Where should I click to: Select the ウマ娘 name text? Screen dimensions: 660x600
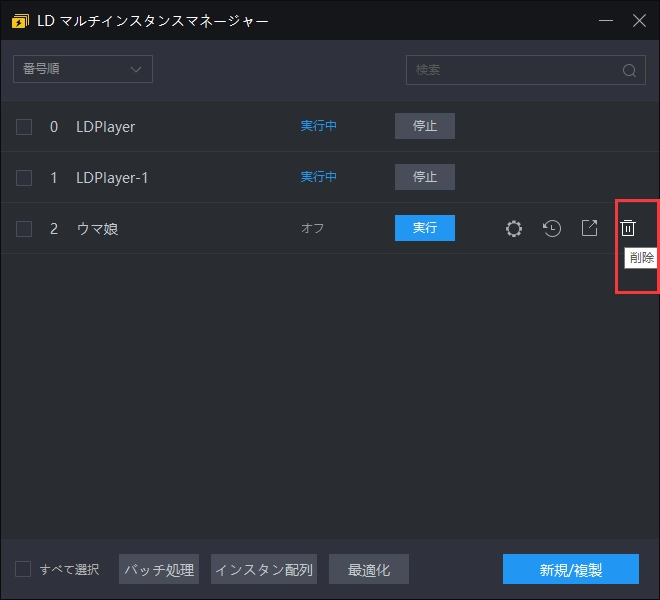click(x=97, y=229)
